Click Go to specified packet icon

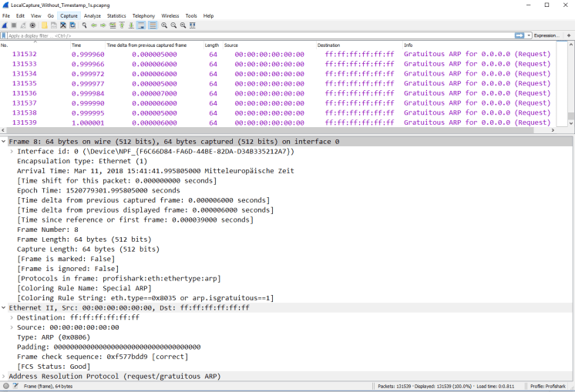[113, 25]
